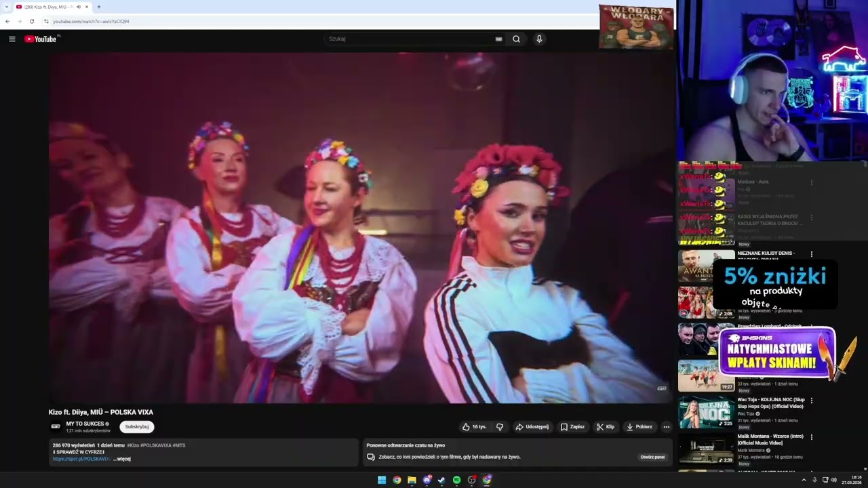Open Steam from the taskbar

point(441,480)
